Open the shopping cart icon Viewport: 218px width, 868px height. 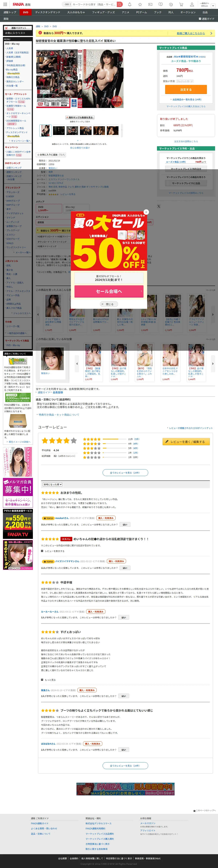pos(181,4)
